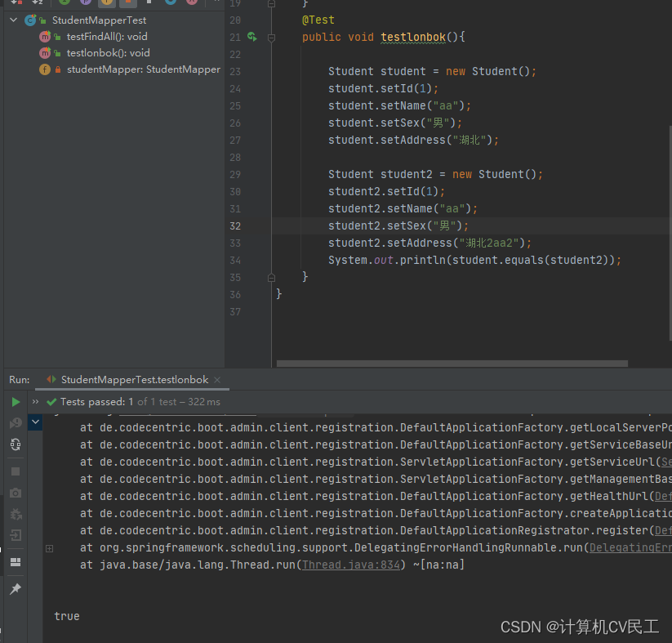Screen dimensions: 672x643
Task: Open the Thread.java:834 link
Action: coord(351,565)
